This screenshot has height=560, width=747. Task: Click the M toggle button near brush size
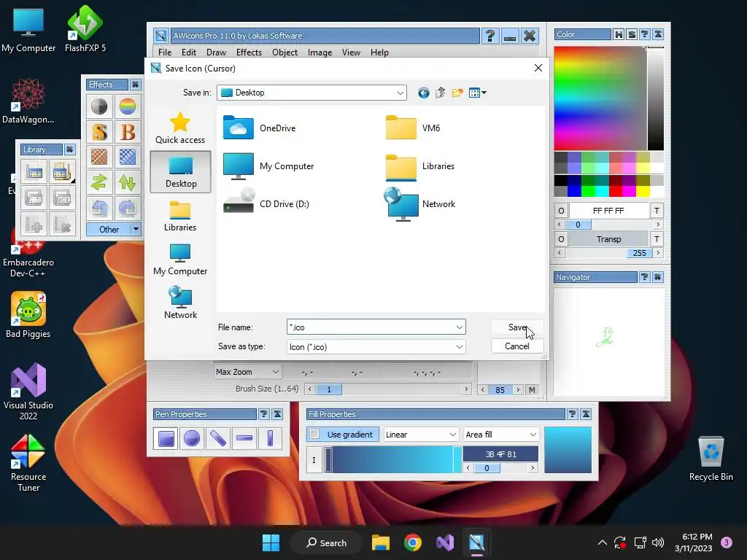pyautogui.click(x=532, y=390)
